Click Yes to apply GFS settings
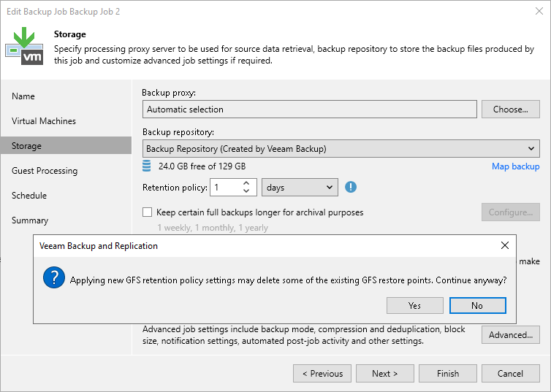551x392 pixels. point(414,305)
